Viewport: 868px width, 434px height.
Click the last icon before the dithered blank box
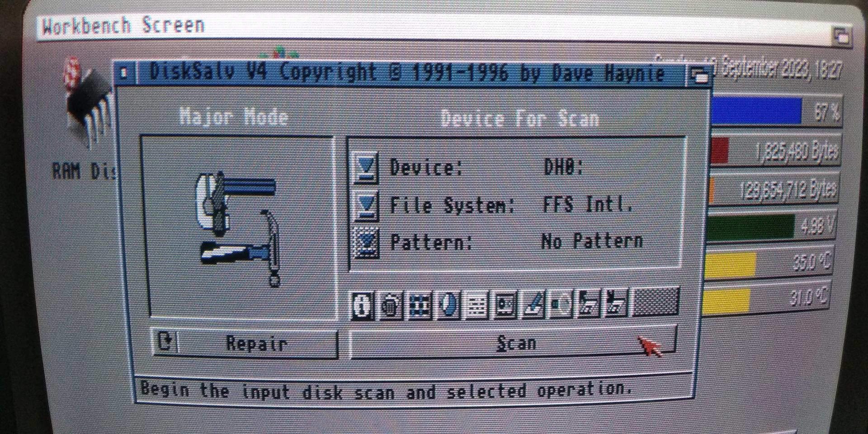617,302
